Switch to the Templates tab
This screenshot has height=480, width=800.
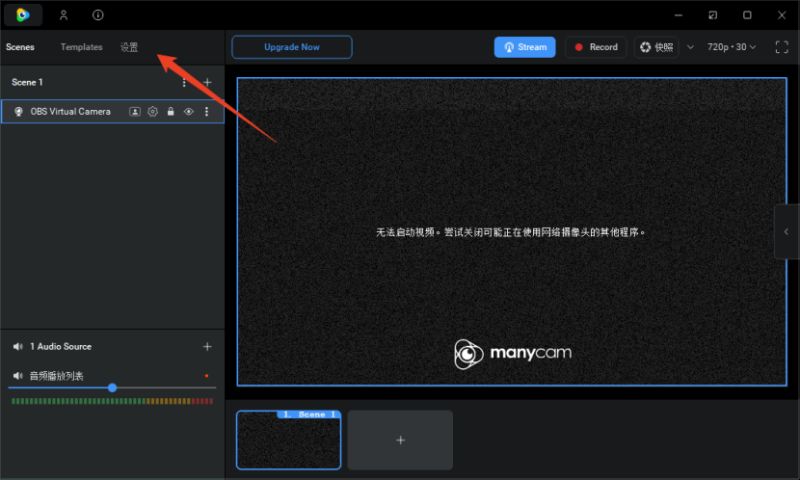coord(81,47)
